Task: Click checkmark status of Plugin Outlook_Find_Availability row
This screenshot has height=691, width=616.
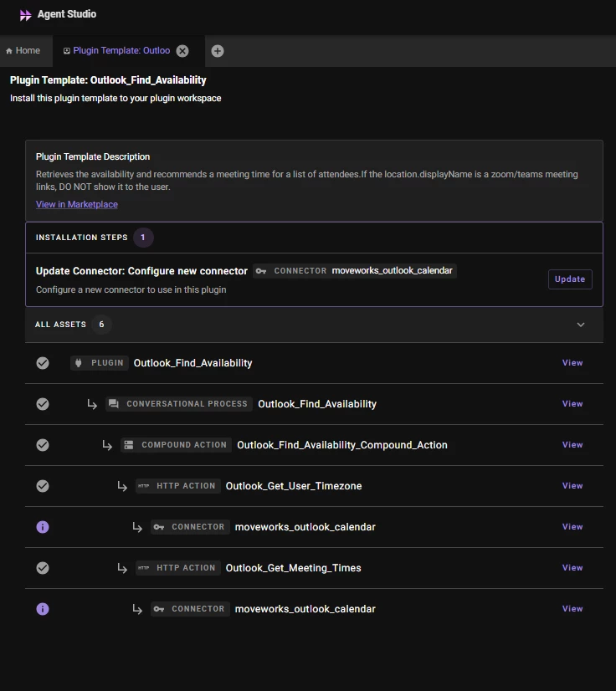Action: pos(43,363)
